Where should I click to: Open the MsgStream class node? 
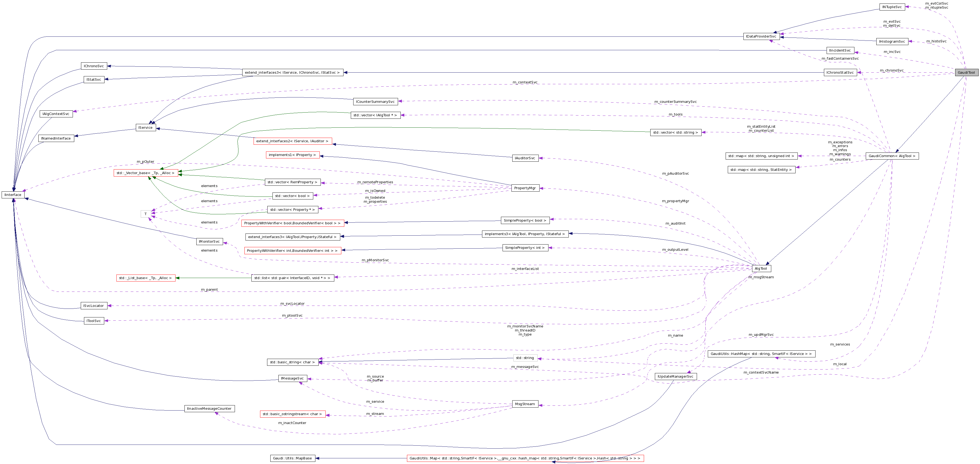pos(525,404)
